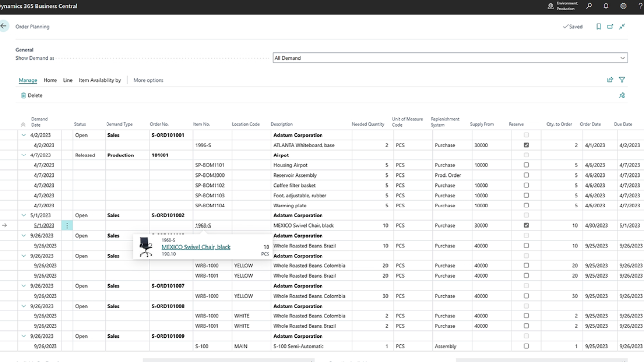Open the MEXICO Swivel Chair, black link
This screenshot has height=362, width=644.
196,247
